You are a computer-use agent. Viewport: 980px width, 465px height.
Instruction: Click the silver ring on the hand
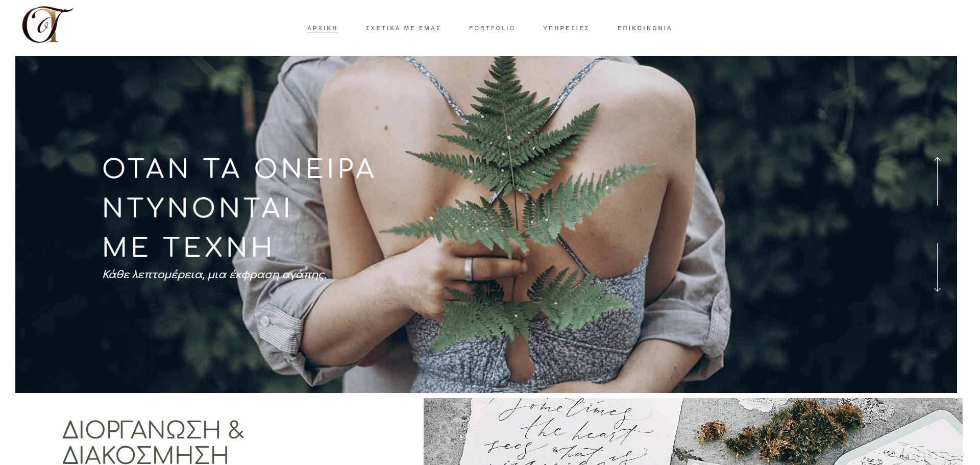pyautogui.click(x=469, y=270)
